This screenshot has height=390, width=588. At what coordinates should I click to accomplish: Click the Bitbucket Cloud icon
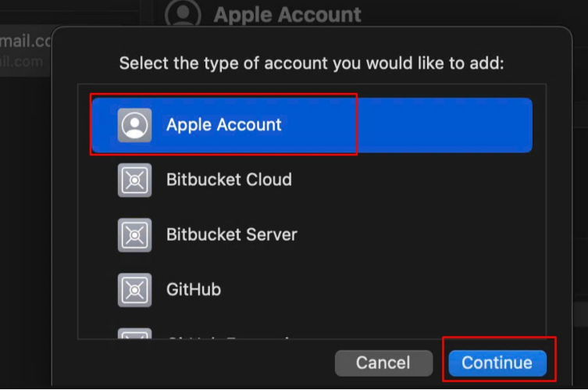coord(134,180)
